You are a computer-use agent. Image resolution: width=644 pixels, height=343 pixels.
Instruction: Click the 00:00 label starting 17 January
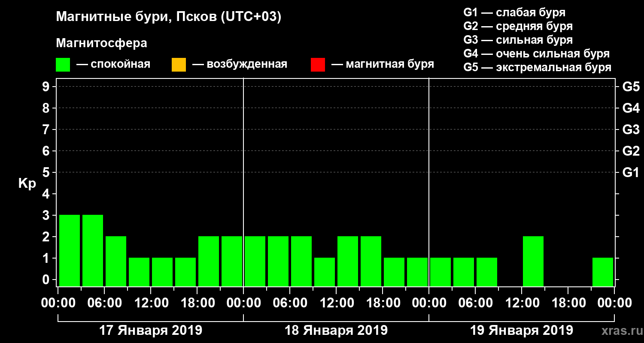(x=58, y=303)
